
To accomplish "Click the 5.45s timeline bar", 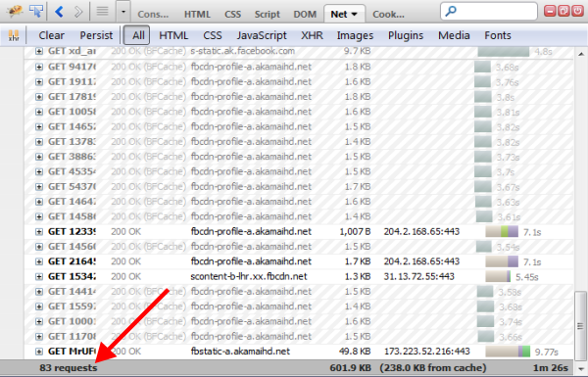I will tap(498, 276).
